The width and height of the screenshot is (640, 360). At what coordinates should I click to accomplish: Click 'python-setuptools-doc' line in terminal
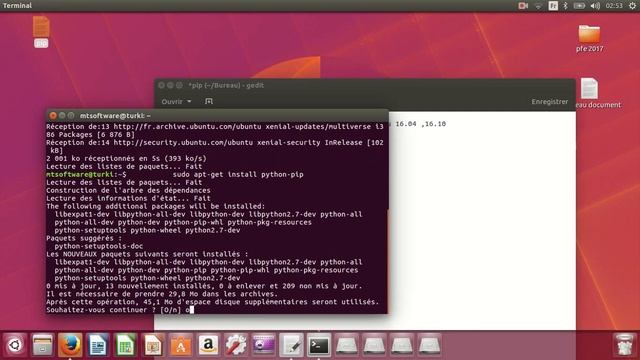98,246
